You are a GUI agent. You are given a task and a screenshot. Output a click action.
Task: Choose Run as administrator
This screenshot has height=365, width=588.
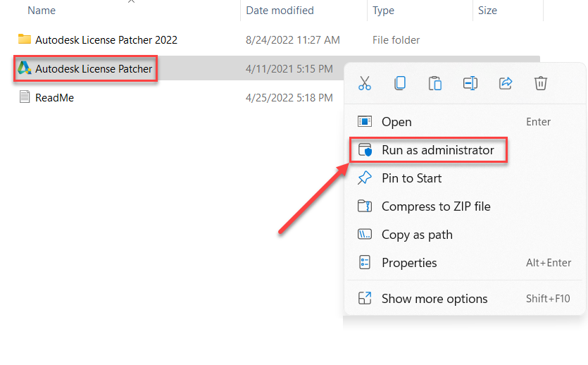pos(465,150)
